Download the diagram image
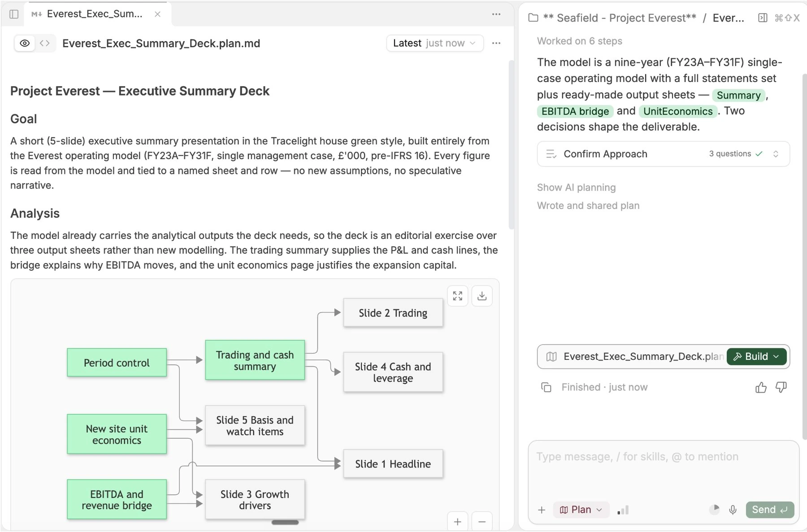Image resolution: width=807 pixels, height=532 pixels. (482, 296)
